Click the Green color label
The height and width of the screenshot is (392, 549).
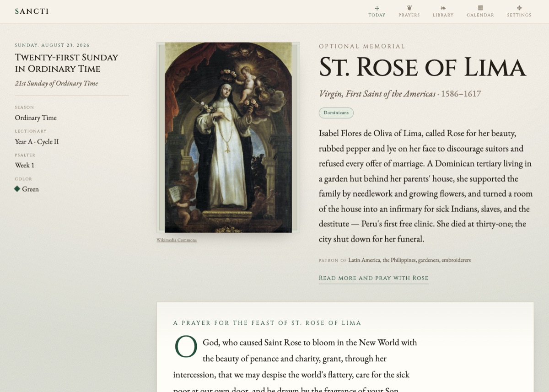pyautogui.click(x=30, y=189)
